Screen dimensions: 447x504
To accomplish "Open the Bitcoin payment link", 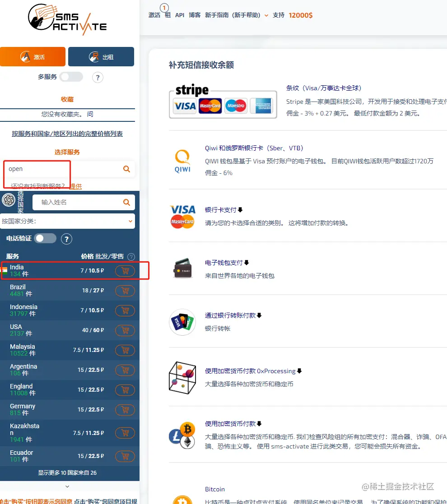I will click(x=215, y=489).
